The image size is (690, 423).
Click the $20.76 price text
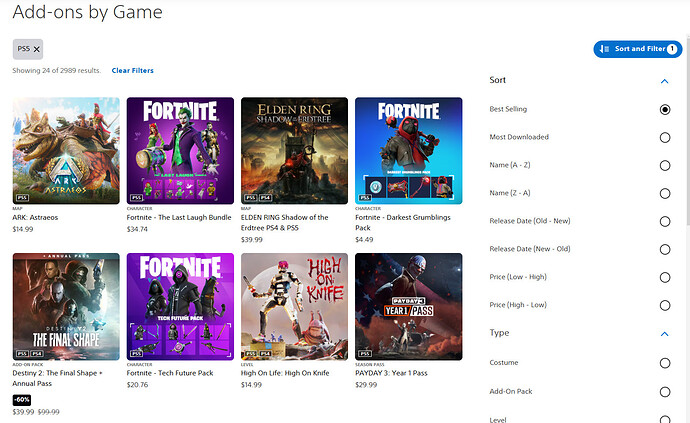(137, 385)
